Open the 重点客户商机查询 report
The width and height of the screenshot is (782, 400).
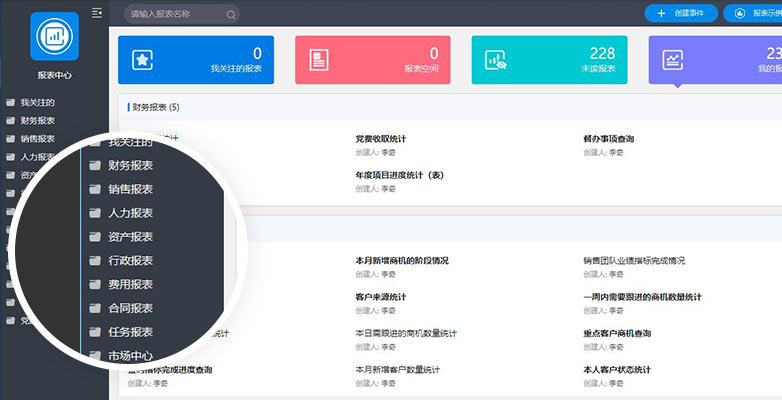[617, 333]
